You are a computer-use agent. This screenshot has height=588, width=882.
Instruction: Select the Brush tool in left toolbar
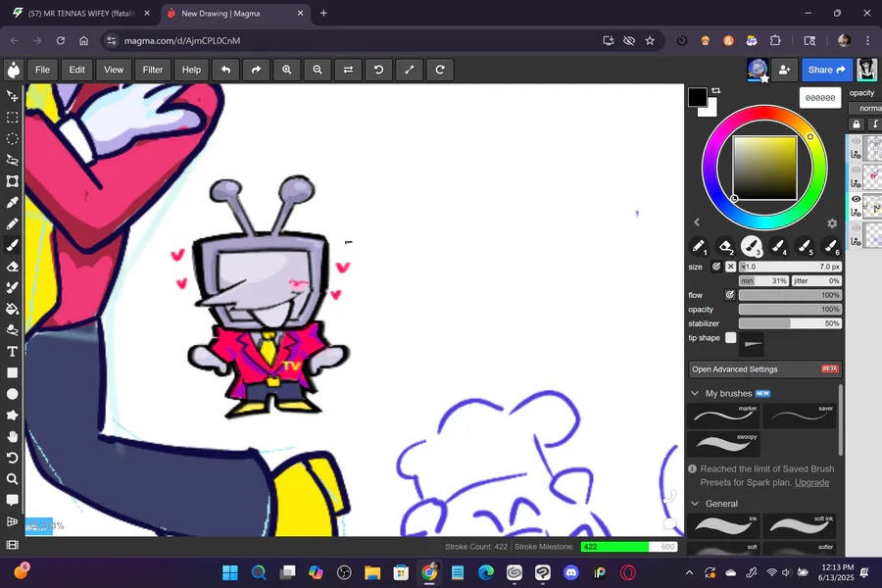coord(13,245)
